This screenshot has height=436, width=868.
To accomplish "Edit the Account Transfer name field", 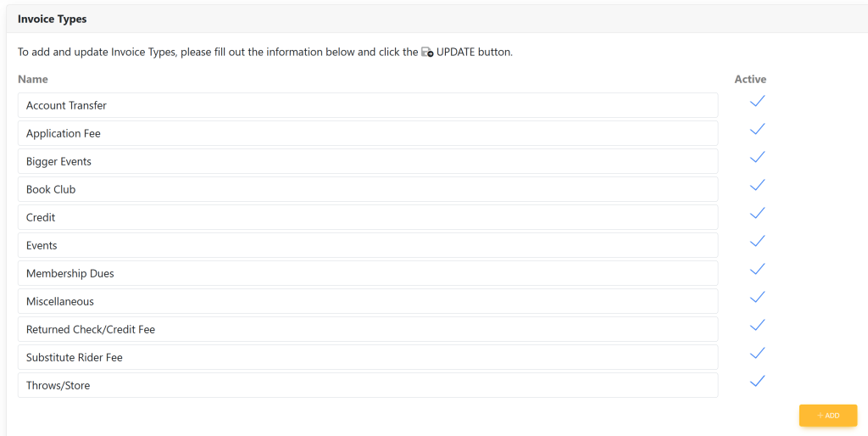I will (x=368, y=105).
